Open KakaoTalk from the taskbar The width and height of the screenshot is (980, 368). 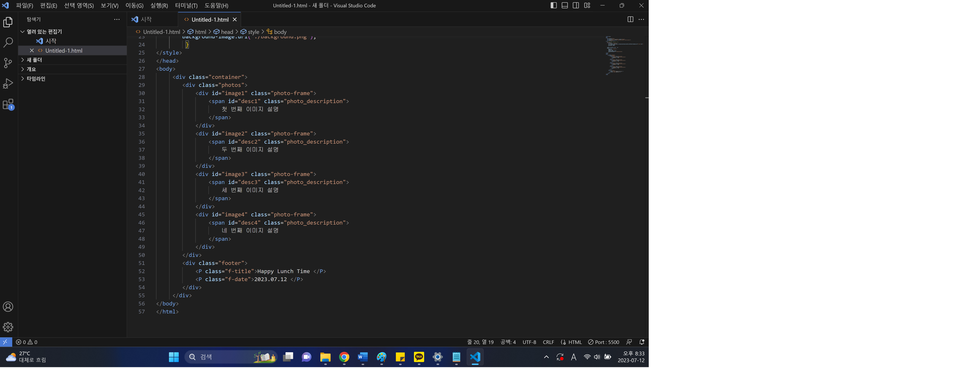[419, 357]
